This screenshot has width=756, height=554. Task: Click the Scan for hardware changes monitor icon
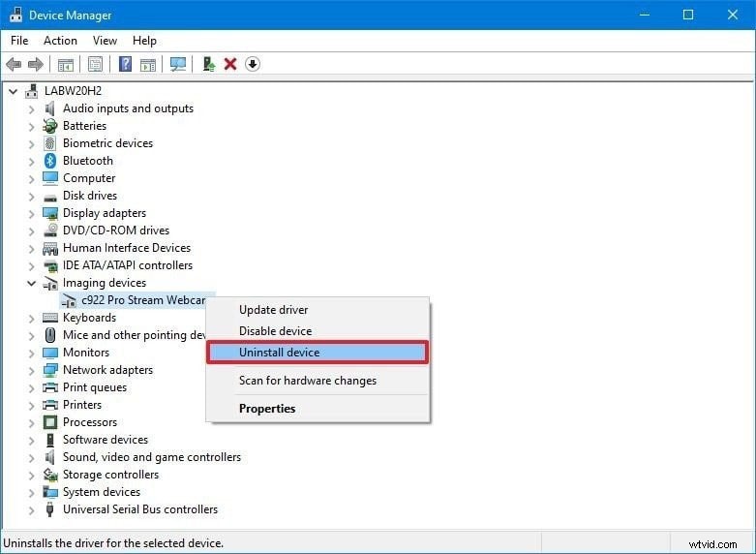click(x=178, y=64)
